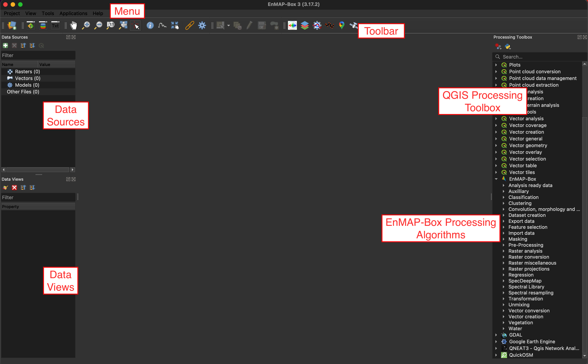Click the orange Link map views chain icon
The image size is (588, 364).
[190, 25]
